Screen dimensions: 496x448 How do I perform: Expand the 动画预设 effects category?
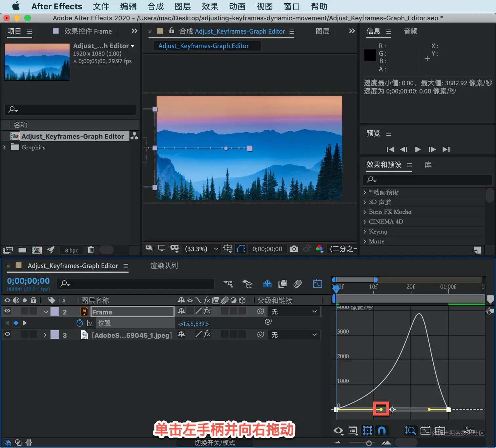click(x=364, y=192)
